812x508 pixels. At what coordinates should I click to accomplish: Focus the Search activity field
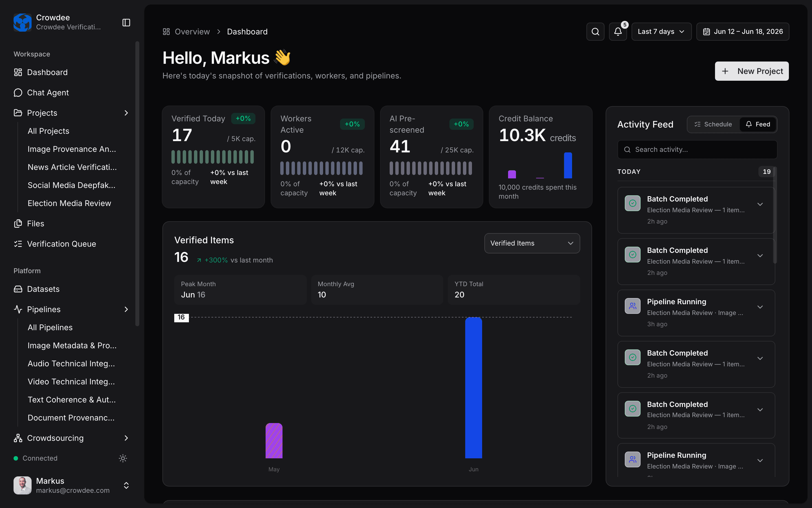[x=697, y=150]
